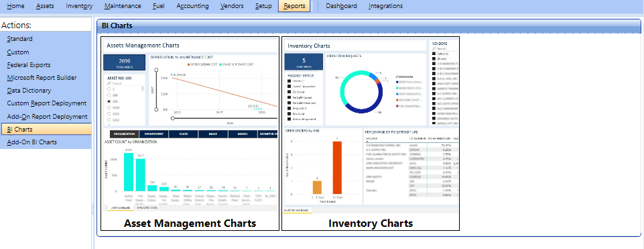Select the Standard reports action
The width and height of the screenshot is (644, 249).
pos(19,39)
